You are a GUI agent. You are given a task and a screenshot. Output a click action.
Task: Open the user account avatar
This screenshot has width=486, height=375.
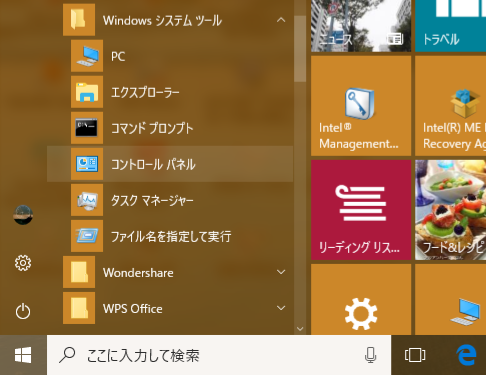23,215
